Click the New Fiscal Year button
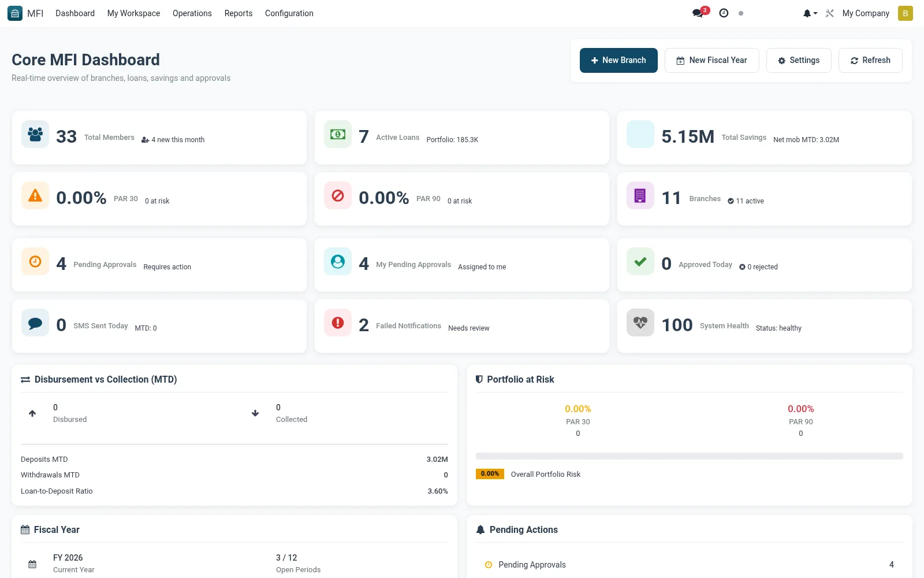The width and height of the screenshot is (924, 578). [712, 60]
